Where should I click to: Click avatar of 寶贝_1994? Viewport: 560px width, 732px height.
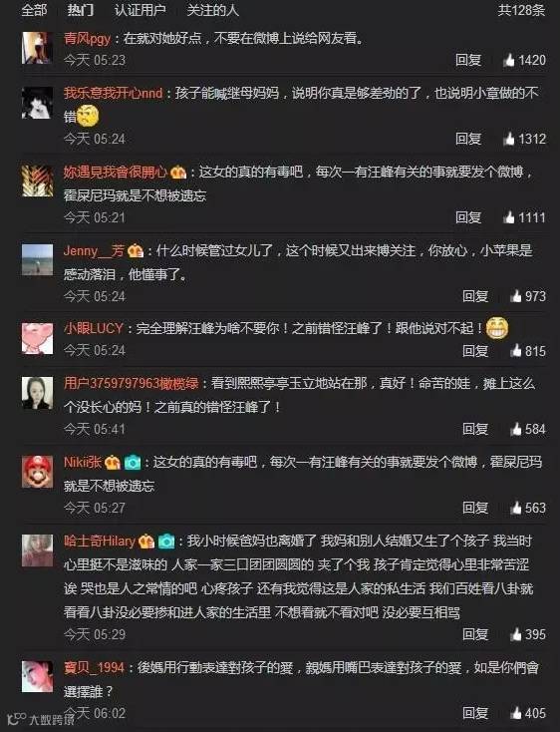coord(37,676)
